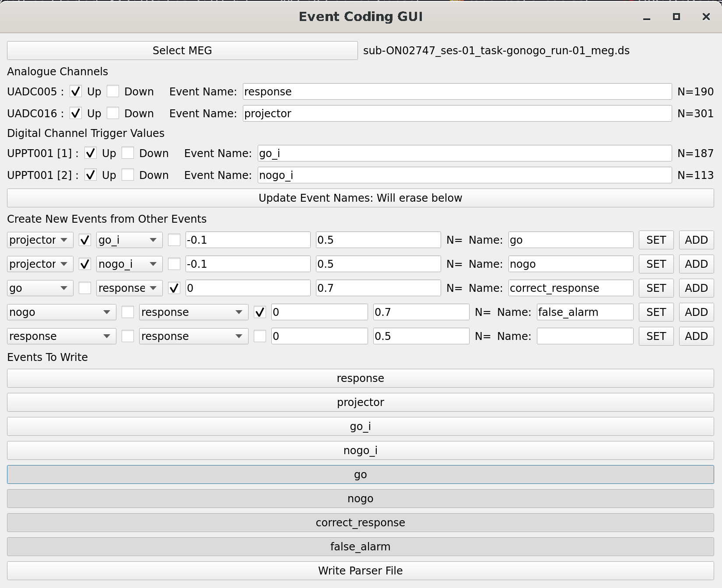
Task: Click the UADC005 Event Name field
Action: point(457,91)
